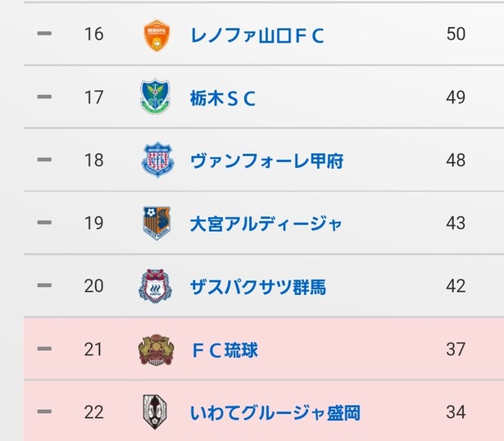This screenshot has width=504, height=441.
Task: Click the rank 19 number cell
Action: 94,223
